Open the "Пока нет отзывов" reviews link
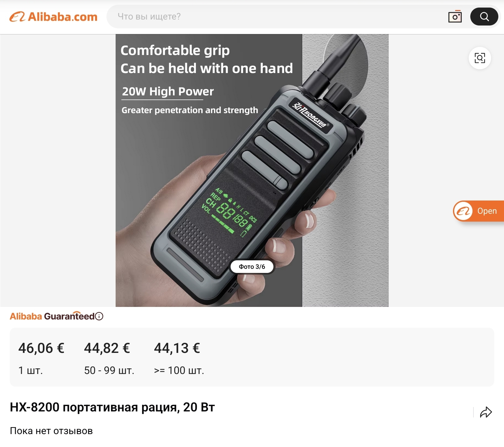 (x=51, y=431)
